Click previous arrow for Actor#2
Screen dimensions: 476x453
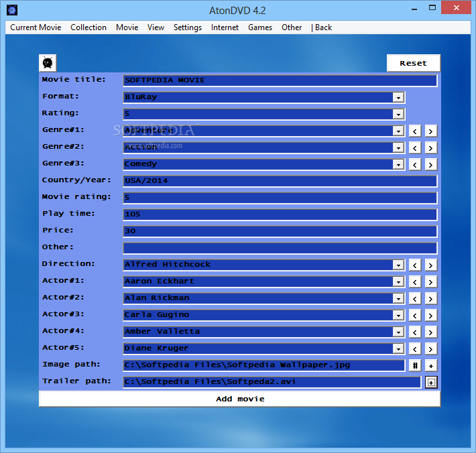pyautogui.click(x=415, y=299)
